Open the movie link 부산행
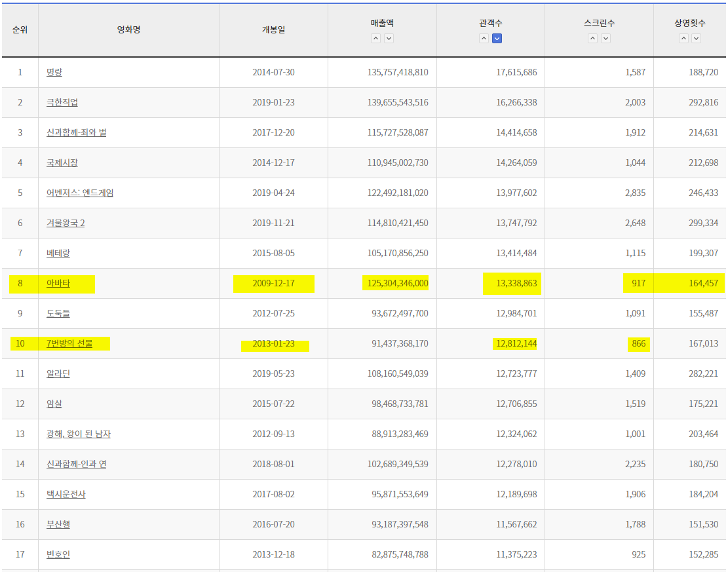The height and width of the screenshot is (572, 728). pyautogui.click(x=58, y=524)
